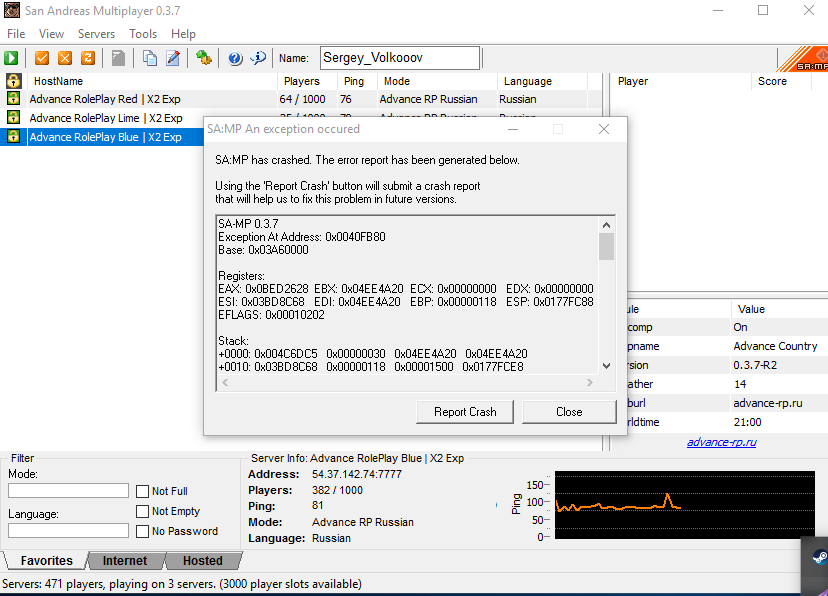This screenshot has width=828, height=596.
Task: Click the About info icon
Action: tap(258, 58)
